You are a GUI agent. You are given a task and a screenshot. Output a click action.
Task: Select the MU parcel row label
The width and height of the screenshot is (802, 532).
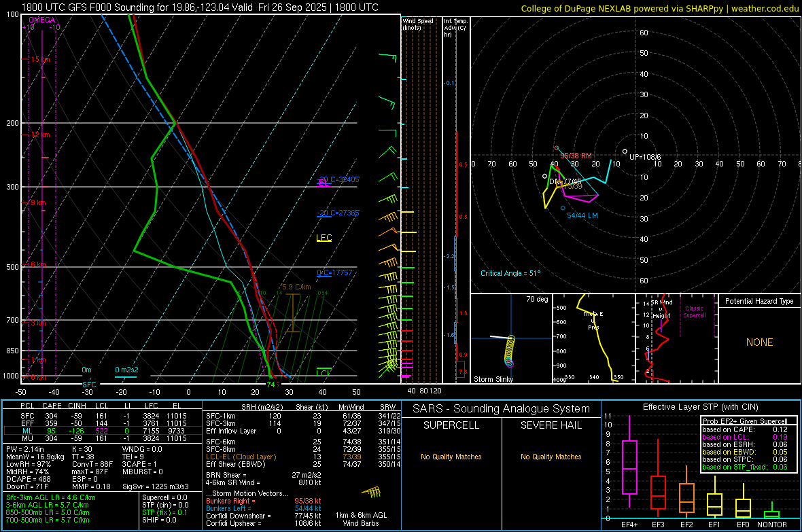(x=28, y=438)
